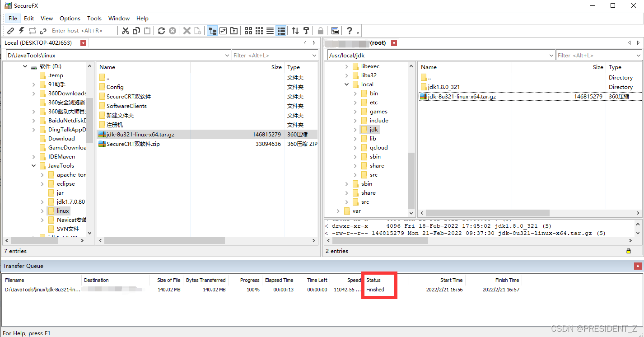Open the Edit menu
Image resolution: width=644 pixels, height=337 pixels.
(x=29, y=18)
